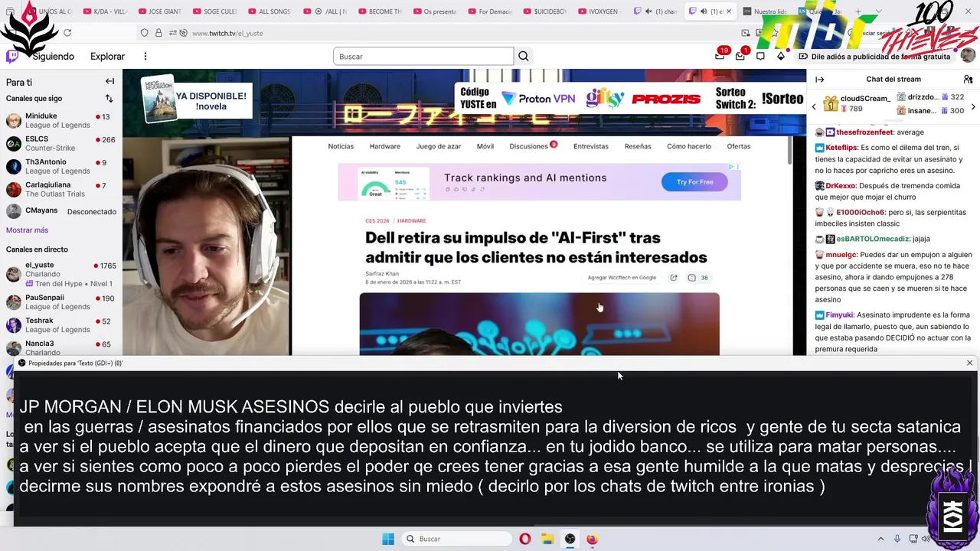The width and height of the screenshot is (980, 551).
Task: Open the user profile avatar in Twitch header
Action: pyautogui.click(x=968, y=56)
